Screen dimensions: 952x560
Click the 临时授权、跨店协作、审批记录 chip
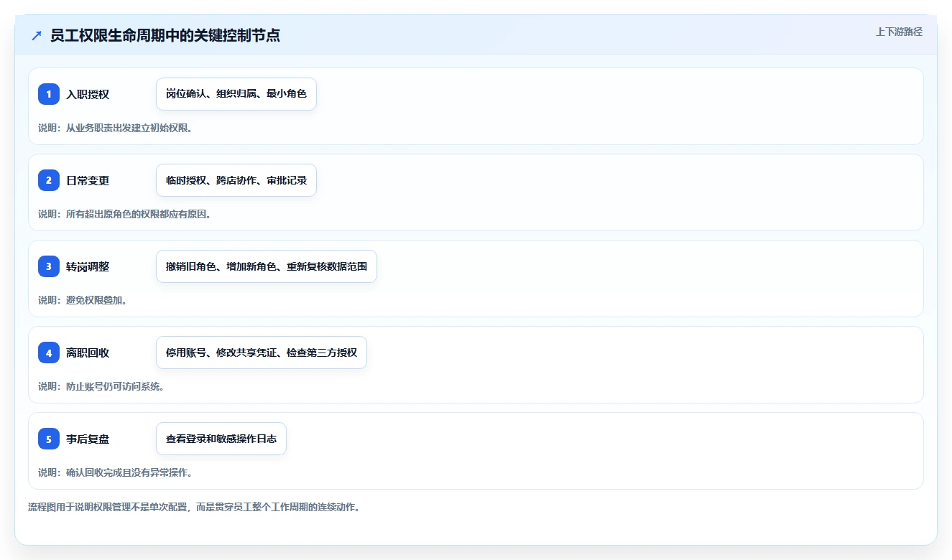pos(236,180)
